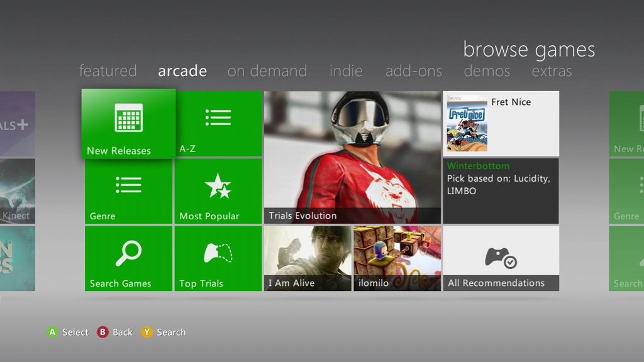Viewport: 644px width, 362px height.
Task: Click the red B Back button icon
Action: coord(103,332)
